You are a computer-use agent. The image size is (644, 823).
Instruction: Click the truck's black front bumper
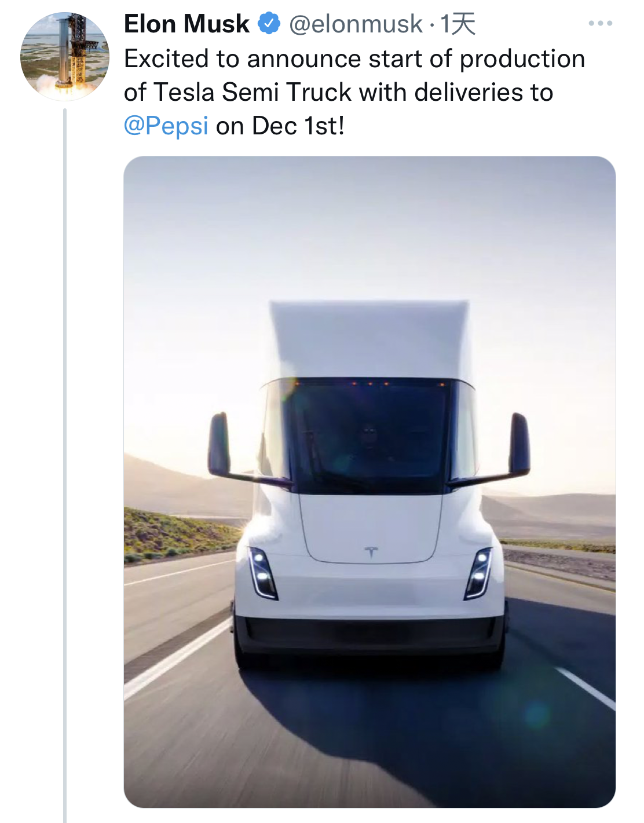369,634
